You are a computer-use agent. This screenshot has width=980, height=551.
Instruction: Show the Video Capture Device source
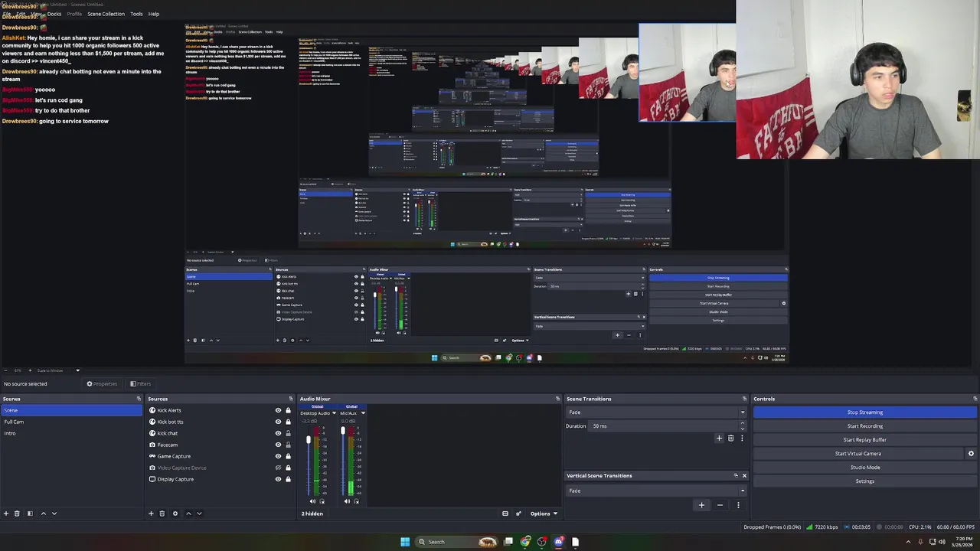(x=278, y=468)
